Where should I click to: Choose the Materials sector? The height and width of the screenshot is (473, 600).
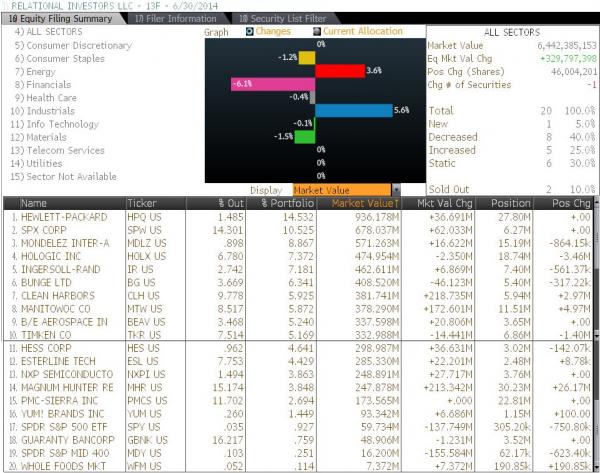click(38, 137)
